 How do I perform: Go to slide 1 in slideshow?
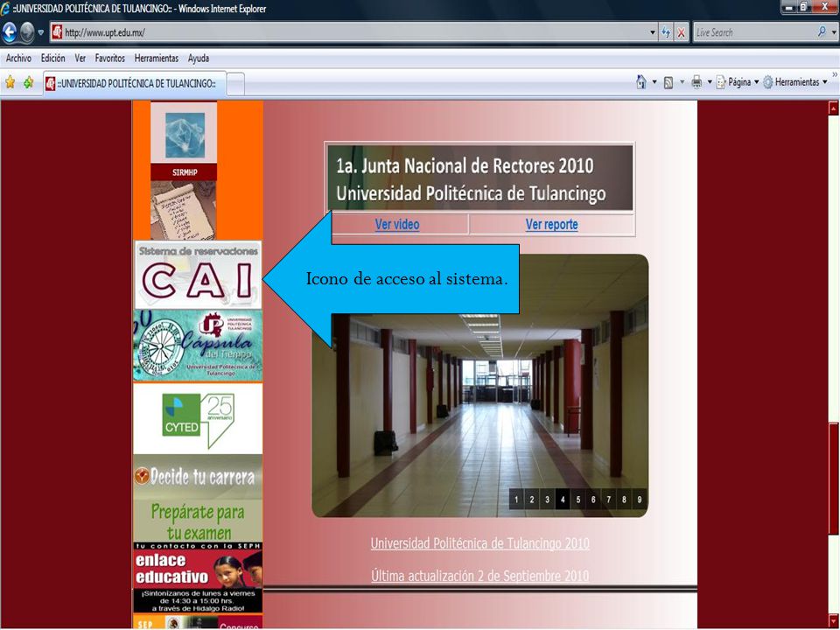coord(516,500)
